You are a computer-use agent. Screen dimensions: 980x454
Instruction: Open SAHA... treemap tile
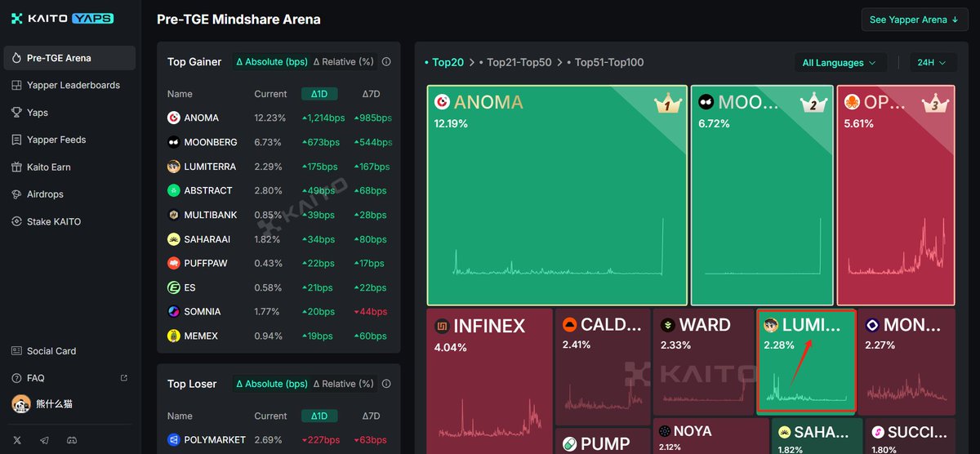[817, 437]
